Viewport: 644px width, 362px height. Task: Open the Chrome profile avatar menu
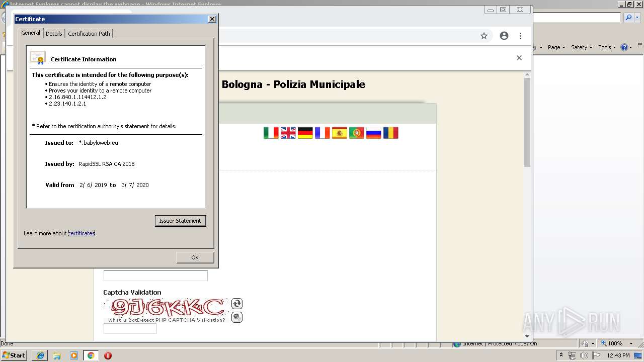point(504,36)
